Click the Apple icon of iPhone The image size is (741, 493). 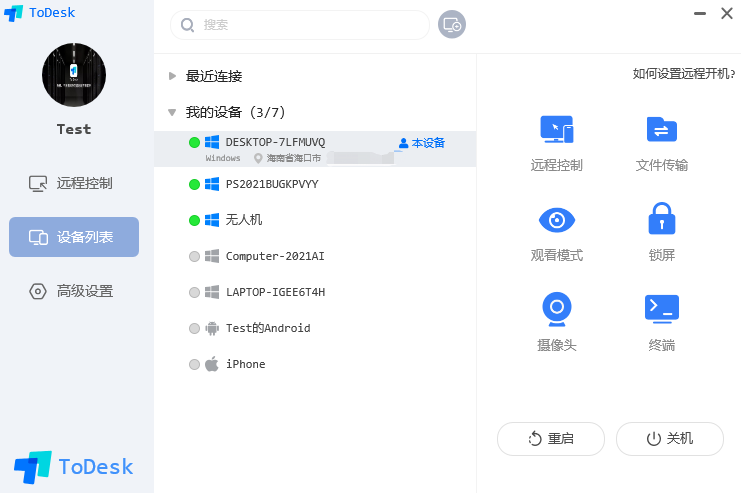coord(212,363)
